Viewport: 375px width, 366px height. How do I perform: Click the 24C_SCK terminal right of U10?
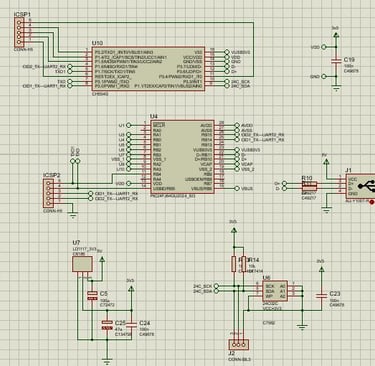click(227, 81)
